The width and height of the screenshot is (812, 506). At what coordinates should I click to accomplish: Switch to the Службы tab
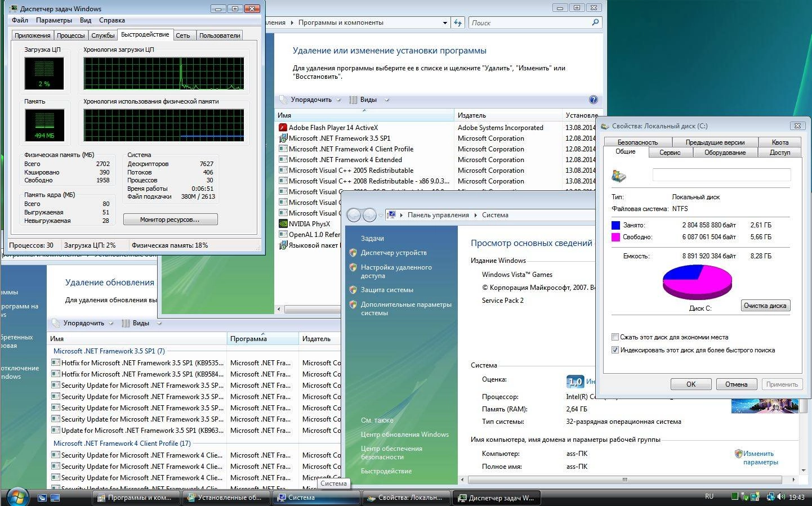102,35
